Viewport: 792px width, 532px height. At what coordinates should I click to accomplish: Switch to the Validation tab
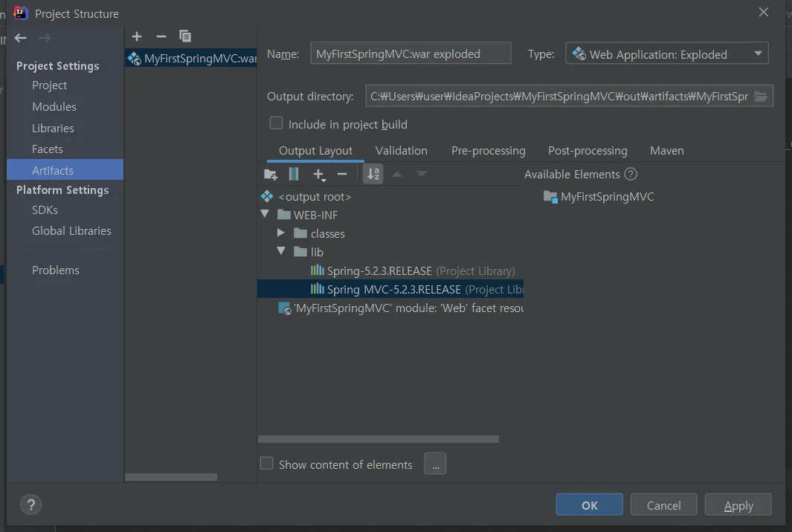401,150
